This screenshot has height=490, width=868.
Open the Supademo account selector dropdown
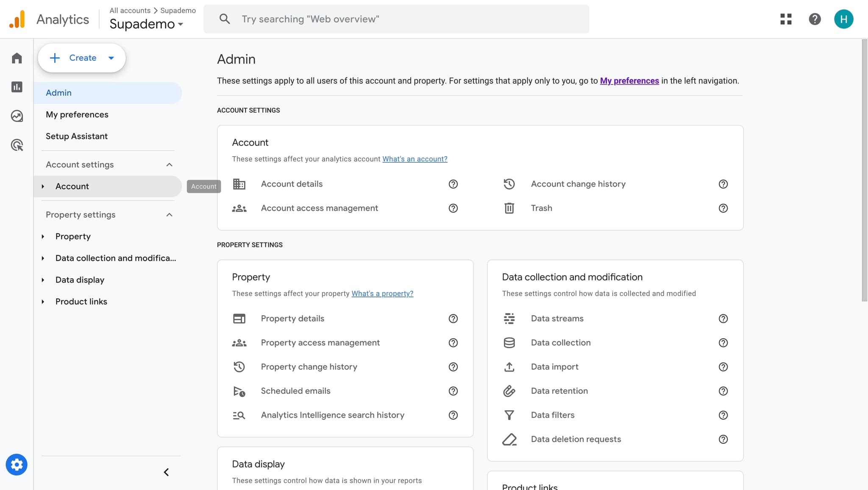(x=146, y=24)
